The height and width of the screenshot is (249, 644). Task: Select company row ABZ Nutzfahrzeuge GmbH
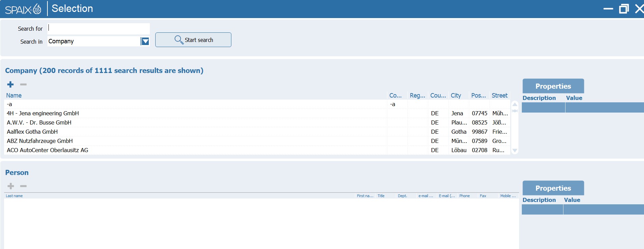pyautogui.click(x=257, y=141)
